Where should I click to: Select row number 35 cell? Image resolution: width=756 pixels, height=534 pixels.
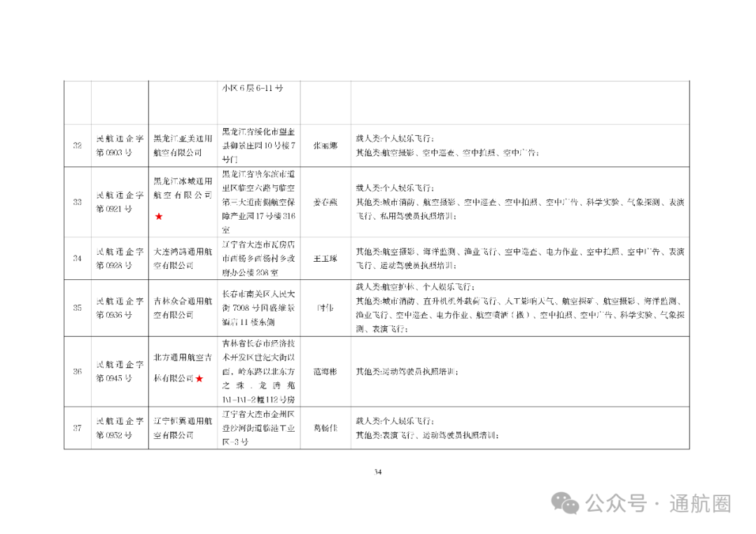point(77,307)
